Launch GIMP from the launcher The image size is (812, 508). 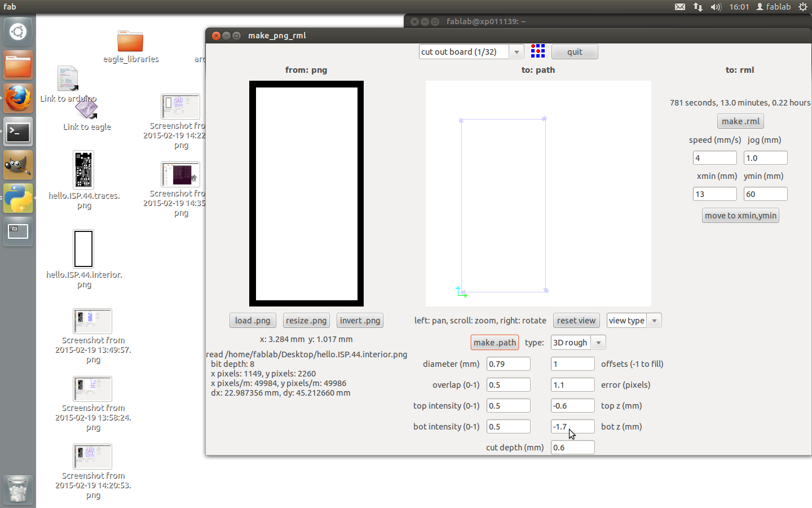18,165
